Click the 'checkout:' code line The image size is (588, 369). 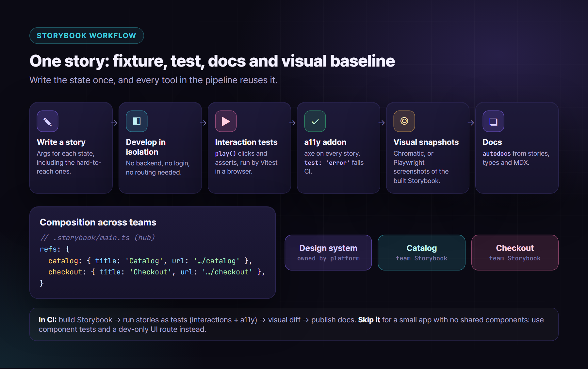[157, 272]
